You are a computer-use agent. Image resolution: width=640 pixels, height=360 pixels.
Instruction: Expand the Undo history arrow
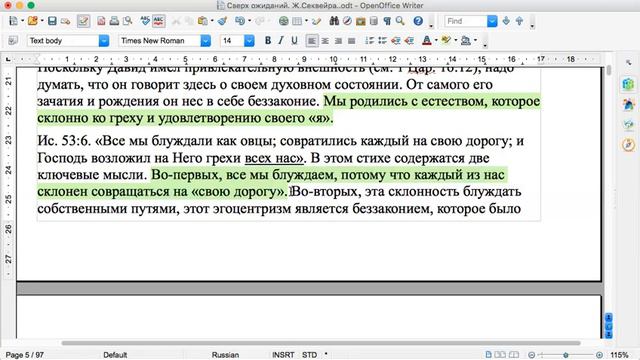click(x=249, y=21)
